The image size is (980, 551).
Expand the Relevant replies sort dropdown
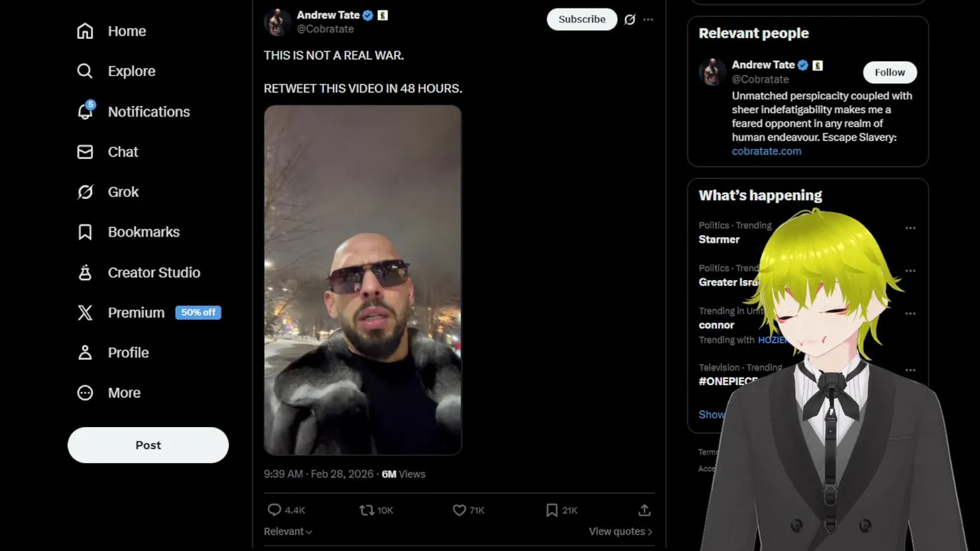pos(288,531)
